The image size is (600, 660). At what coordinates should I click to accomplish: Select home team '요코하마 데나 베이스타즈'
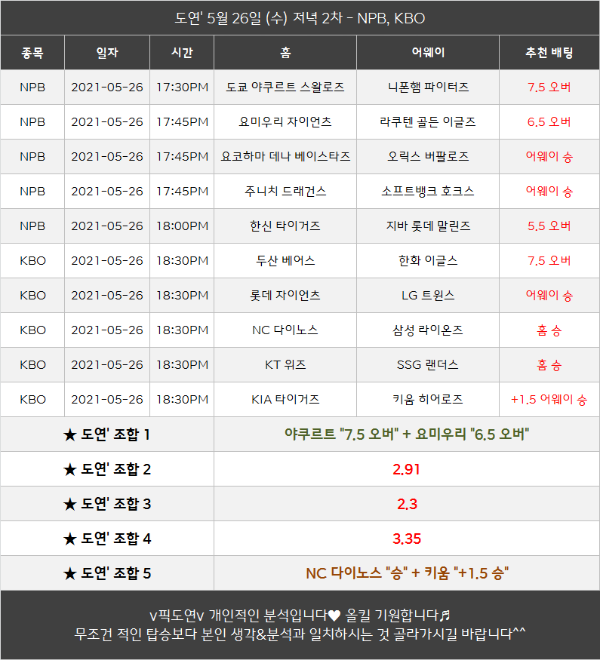click(285, 157)
